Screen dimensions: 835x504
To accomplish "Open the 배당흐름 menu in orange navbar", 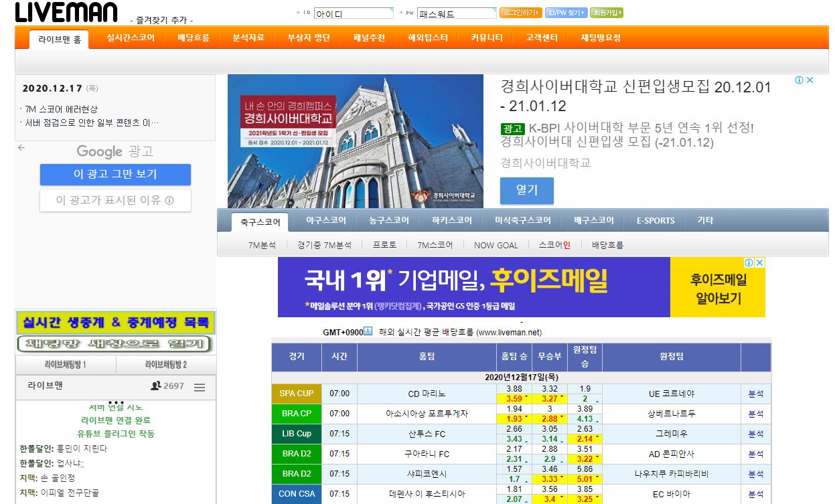I will click(x=194, y=37).
